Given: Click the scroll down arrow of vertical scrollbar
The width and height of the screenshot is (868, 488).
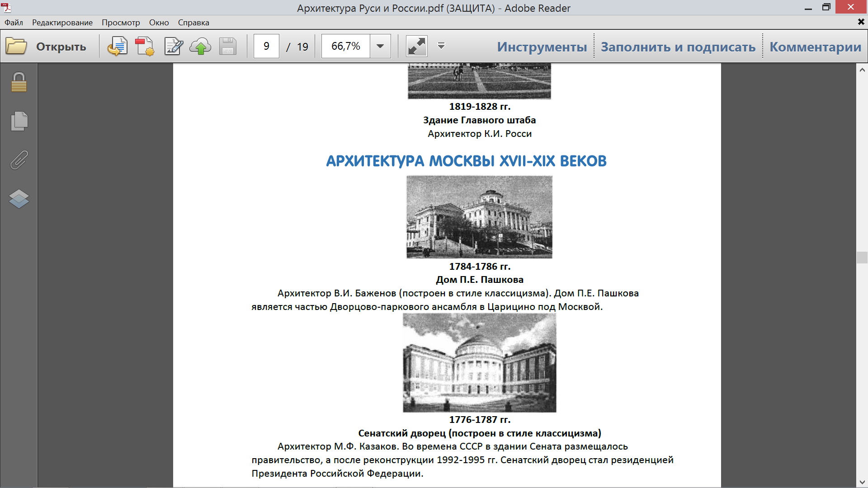Looking at the screenshot, I should [x=862, y=483].
